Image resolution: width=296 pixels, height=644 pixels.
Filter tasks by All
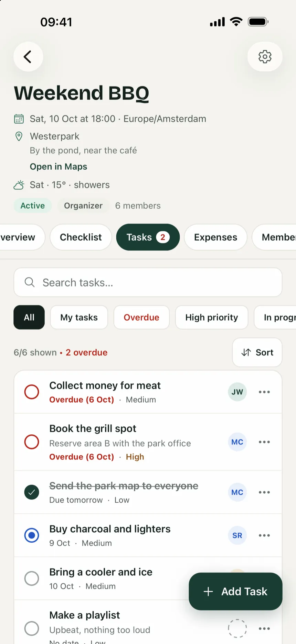[x=29, y=317]
